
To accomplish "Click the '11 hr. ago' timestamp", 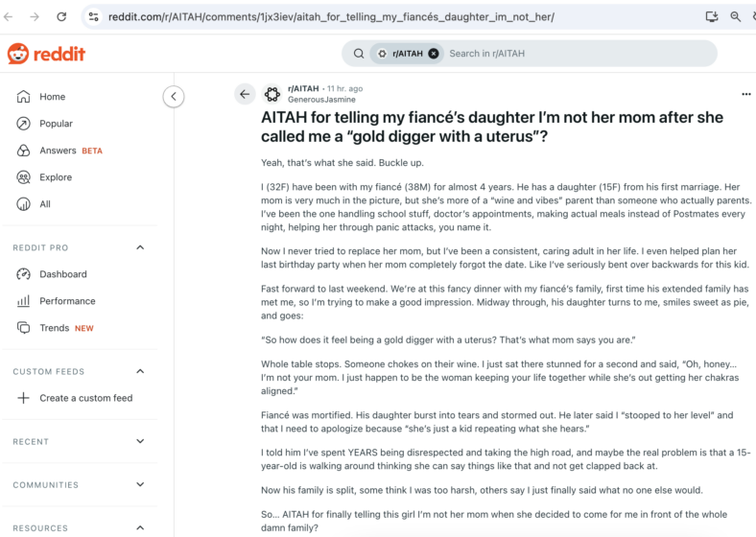I will coord(344,88).
